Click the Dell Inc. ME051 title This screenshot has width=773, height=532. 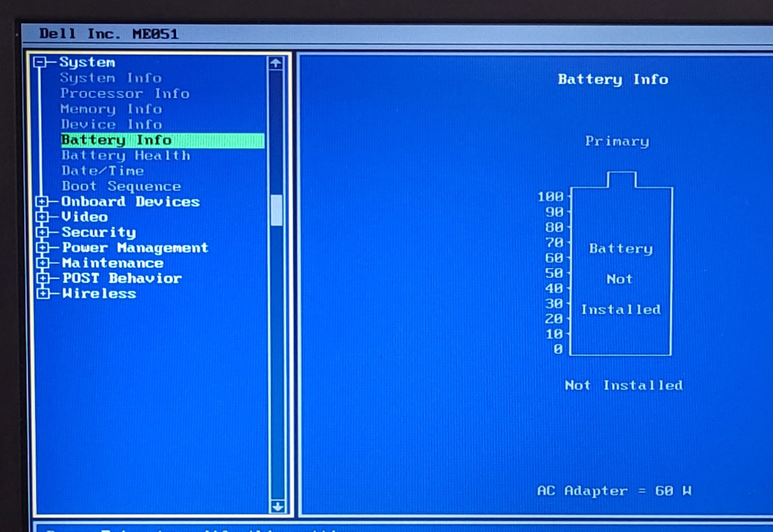pos(109,34)
